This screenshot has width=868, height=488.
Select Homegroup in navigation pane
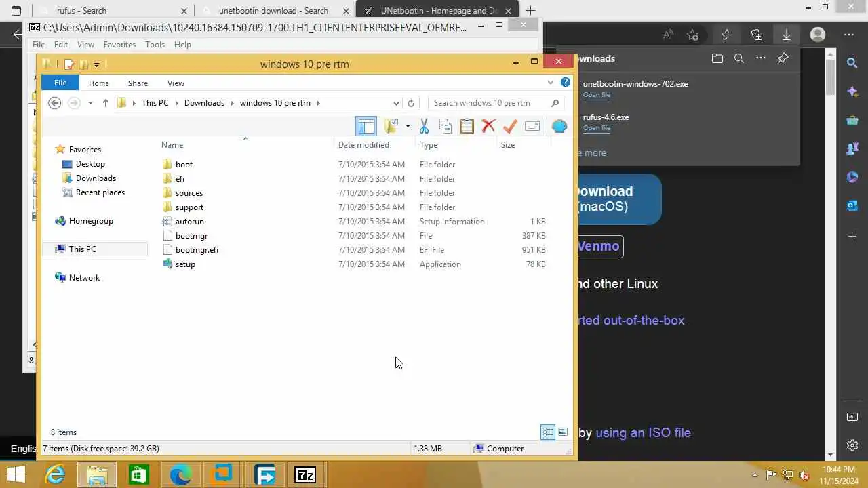tap(91, 221)
